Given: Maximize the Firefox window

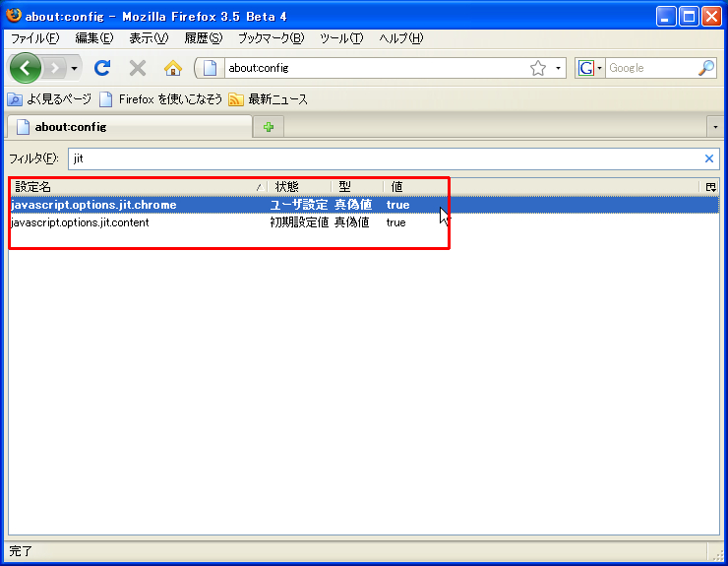Looking at the screenshot, I should tap(689, 17).
